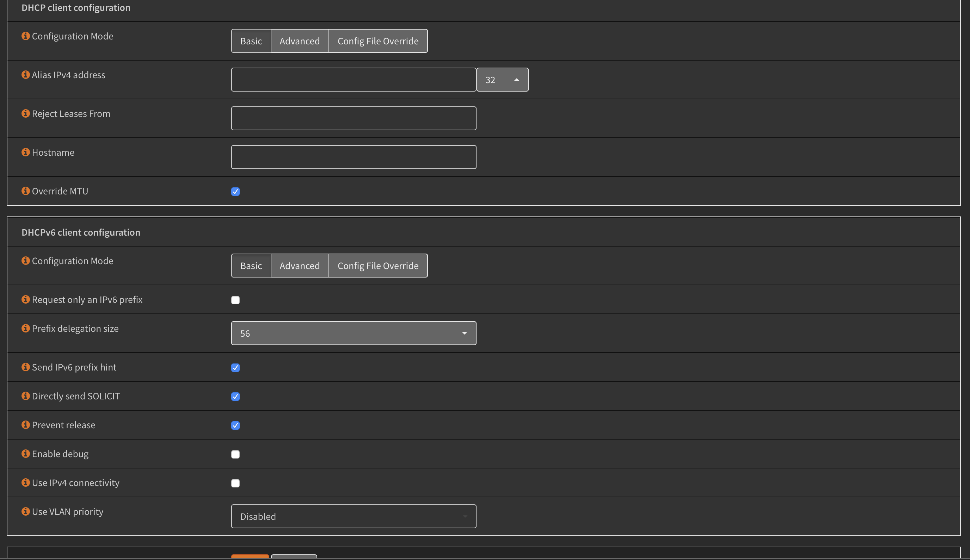This screenshot has height=560, width=970.
Task: Select DHCP client Config File Override
Action: pyautogui.click(x=377, y=41)
